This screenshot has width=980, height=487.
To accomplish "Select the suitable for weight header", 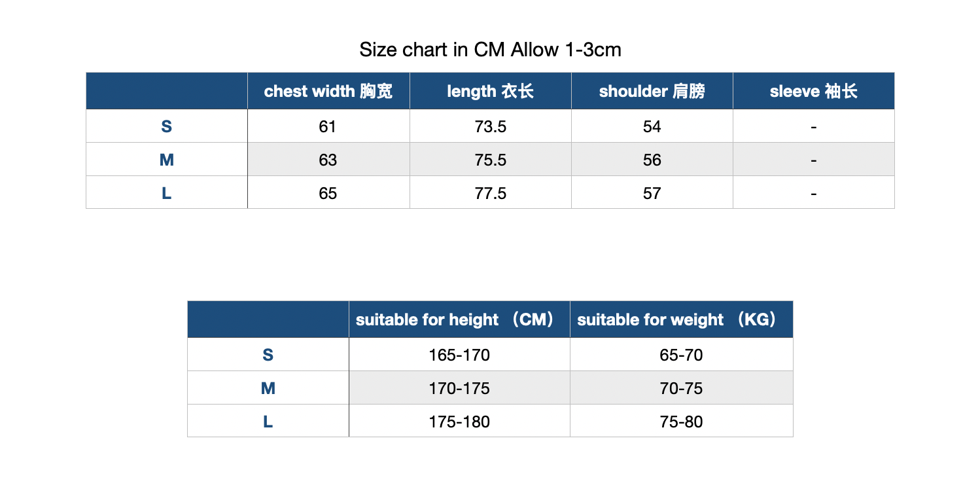I will pos(681,319).
